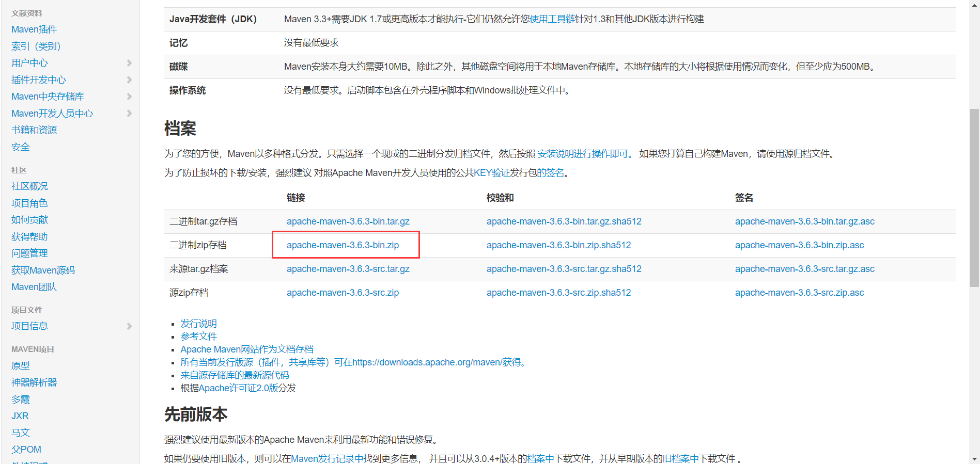This screenshot has width=980, height=464.
Task: Open the Maven发行记录中 link
Action: pos(327,459)
